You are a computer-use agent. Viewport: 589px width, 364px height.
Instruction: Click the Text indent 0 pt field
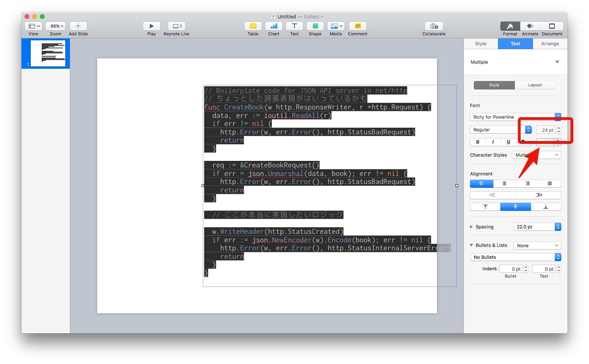(x=544, y=269)
